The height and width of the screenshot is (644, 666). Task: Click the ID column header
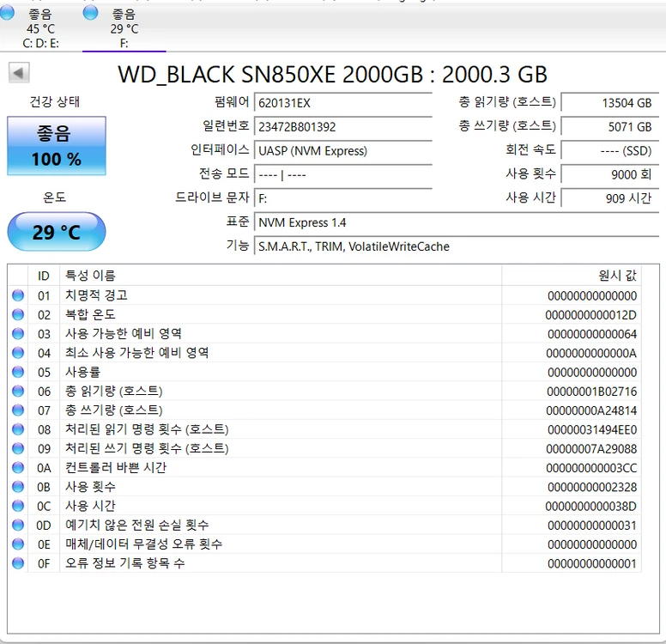(44, 276)
